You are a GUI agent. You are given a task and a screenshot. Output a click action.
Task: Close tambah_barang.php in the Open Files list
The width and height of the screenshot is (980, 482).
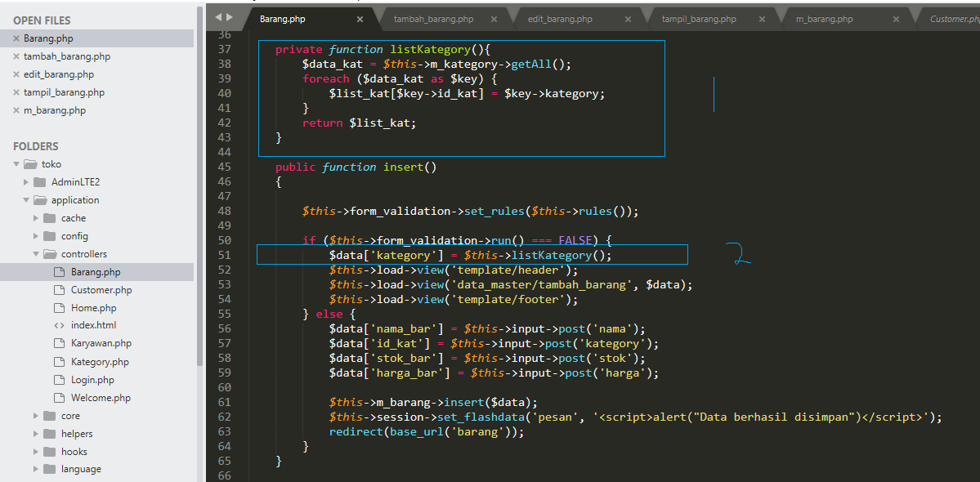pos(17,57)
